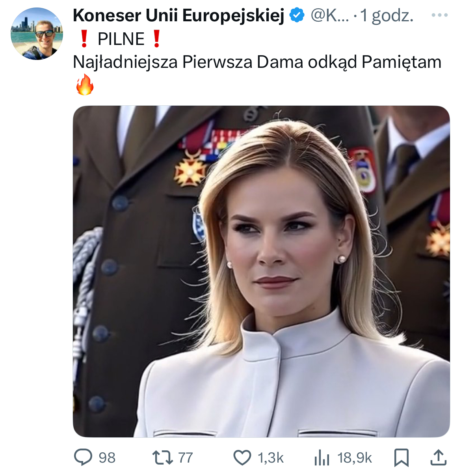Click the 18,9k views count
The image size is (461, 476).
tap(354, 457)
